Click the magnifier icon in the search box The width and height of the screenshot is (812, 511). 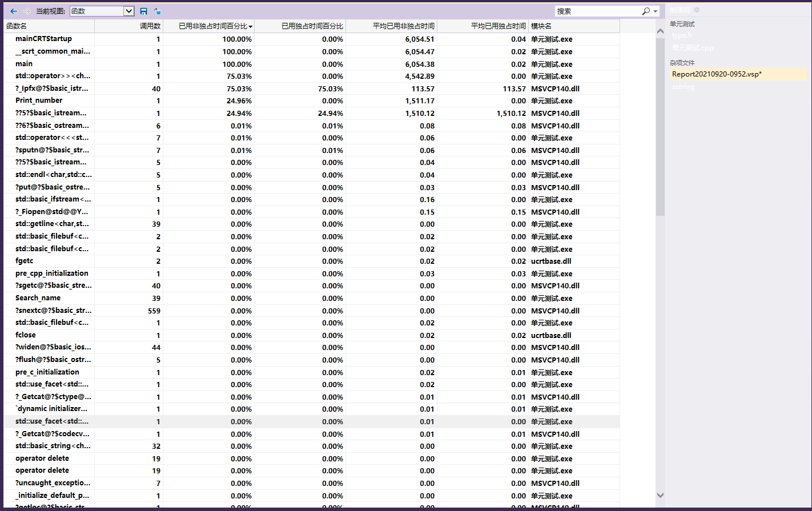pos(646,11)
